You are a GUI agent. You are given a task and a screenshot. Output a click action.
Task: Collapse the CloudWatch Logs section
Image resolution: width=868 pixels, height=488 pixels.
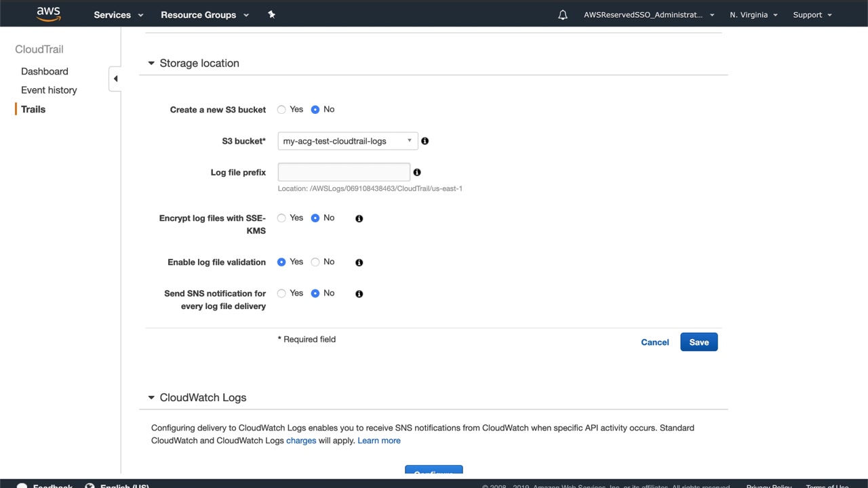click(151, 398)
